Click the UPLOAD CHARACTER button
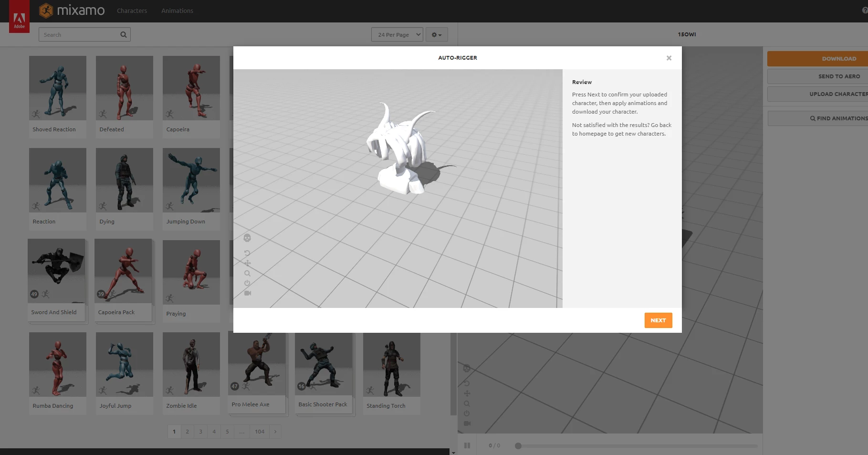 817,94
